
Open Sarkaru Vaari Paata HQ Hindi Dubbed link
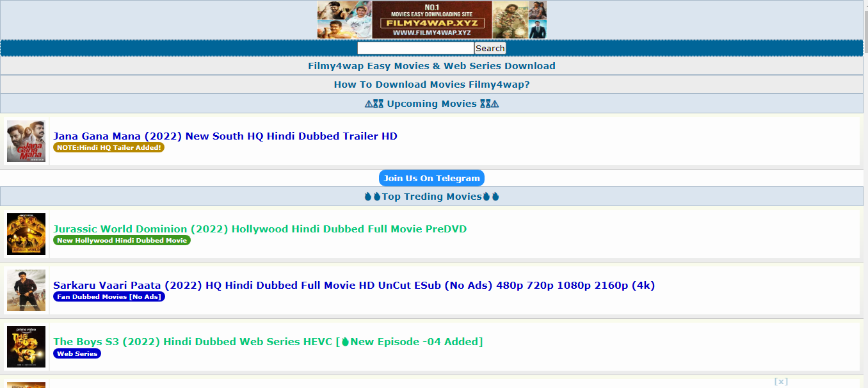(354, 286)
